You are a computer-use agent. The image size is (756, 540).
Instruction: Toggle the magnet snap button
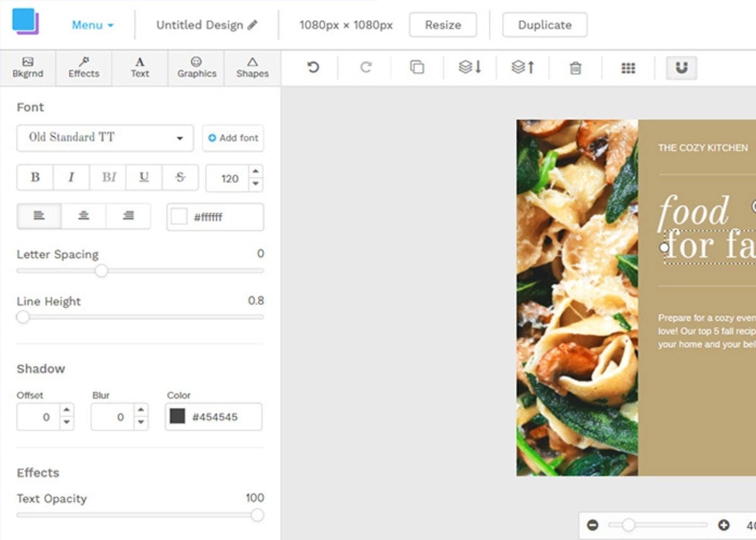coord(681,68)
